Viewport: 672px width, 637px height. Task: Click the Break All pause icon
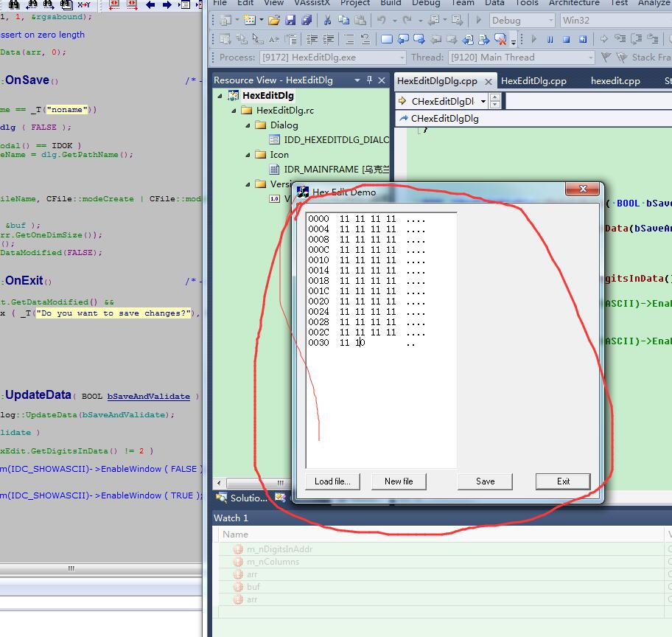550,39
